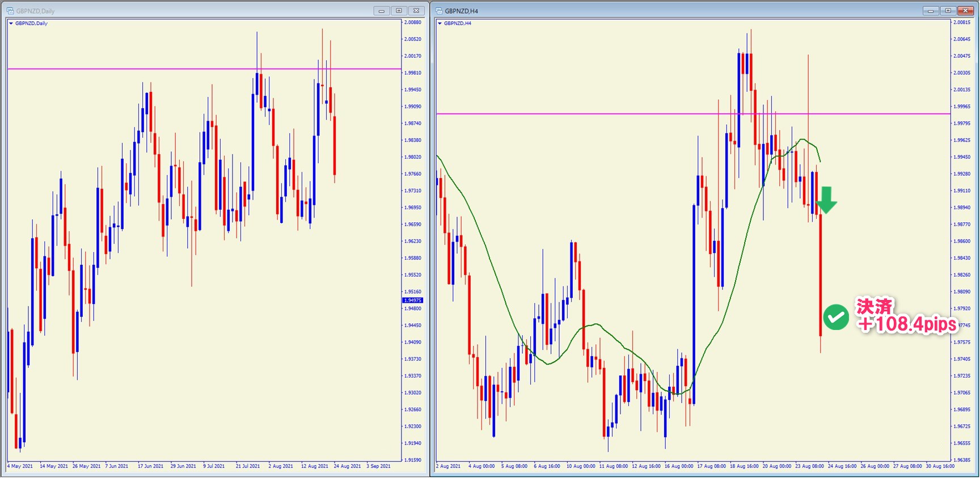Expand the triangle beside GBPNZD,Daily chart label

tap(11, 23)
